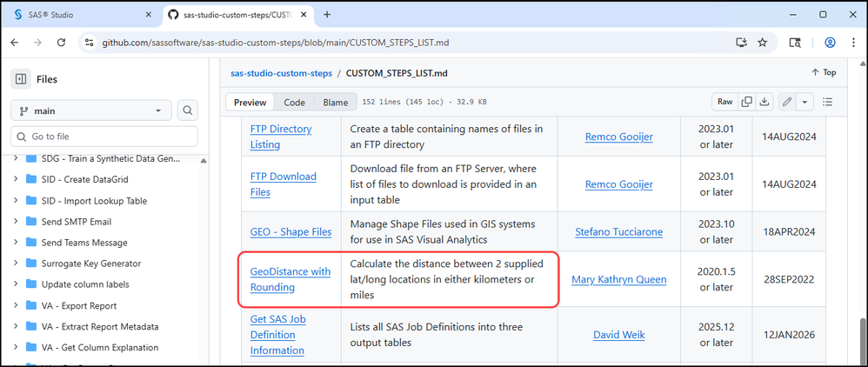Click the Top link

(x=824, y=72)
